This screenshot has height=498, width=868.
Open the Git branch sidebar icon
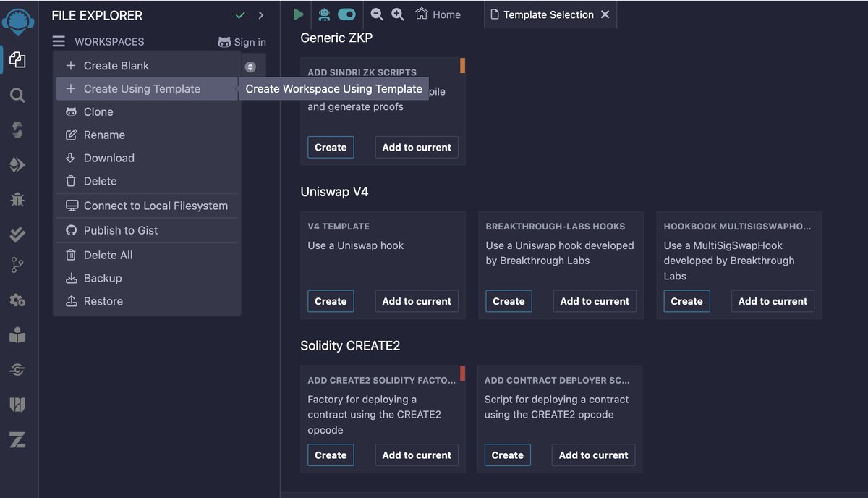18,266
